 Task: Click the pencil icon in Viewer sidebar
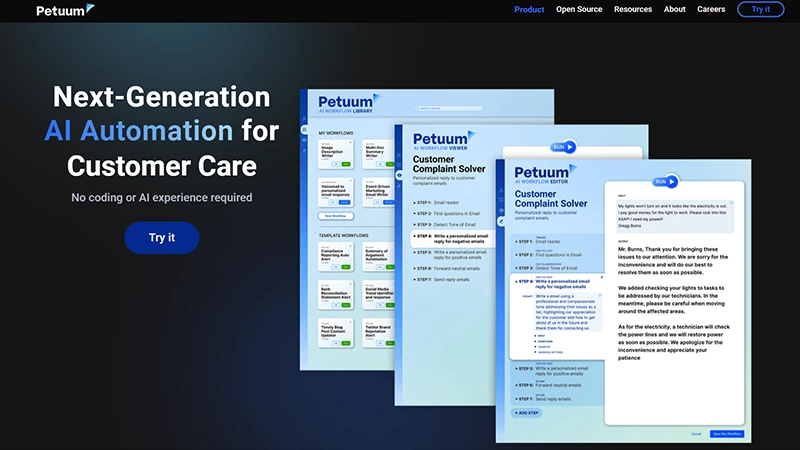399,186
